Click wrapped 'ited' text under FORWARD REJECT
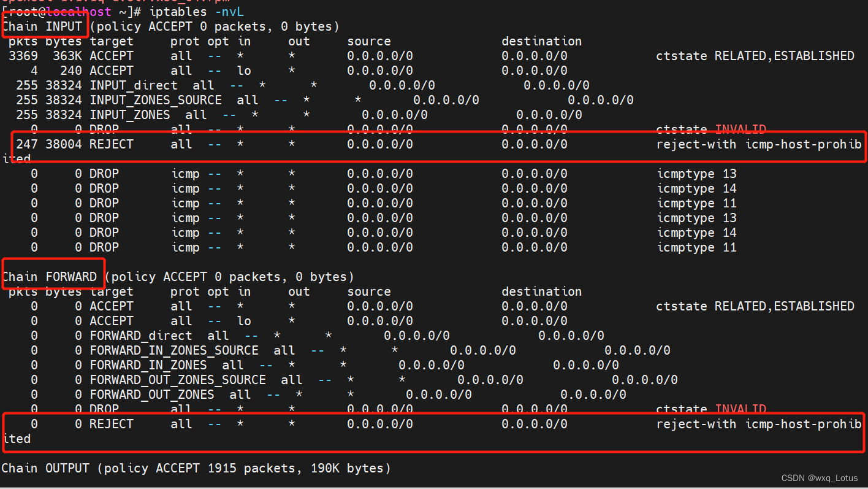The image size is (868, 489). point(16,439)
